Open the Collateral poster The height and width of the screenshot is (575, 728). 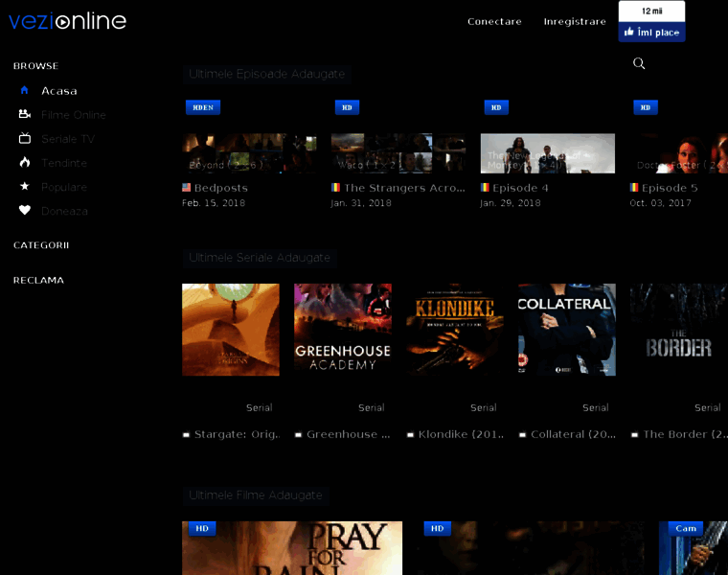[x=567, y=330]
